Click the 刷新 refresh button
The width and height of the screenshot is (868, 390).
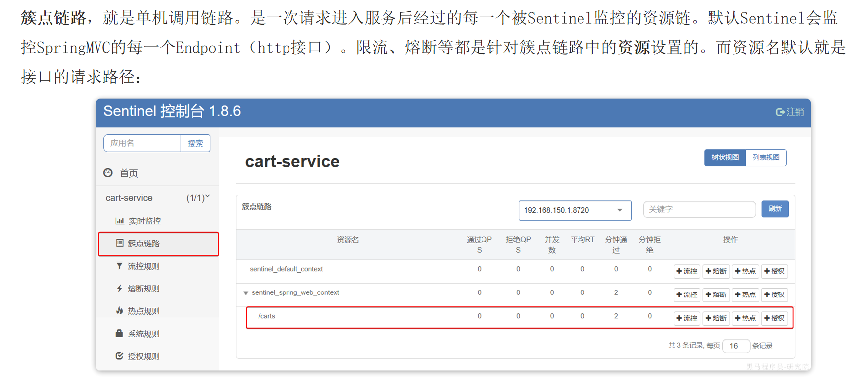coord(775,209)
